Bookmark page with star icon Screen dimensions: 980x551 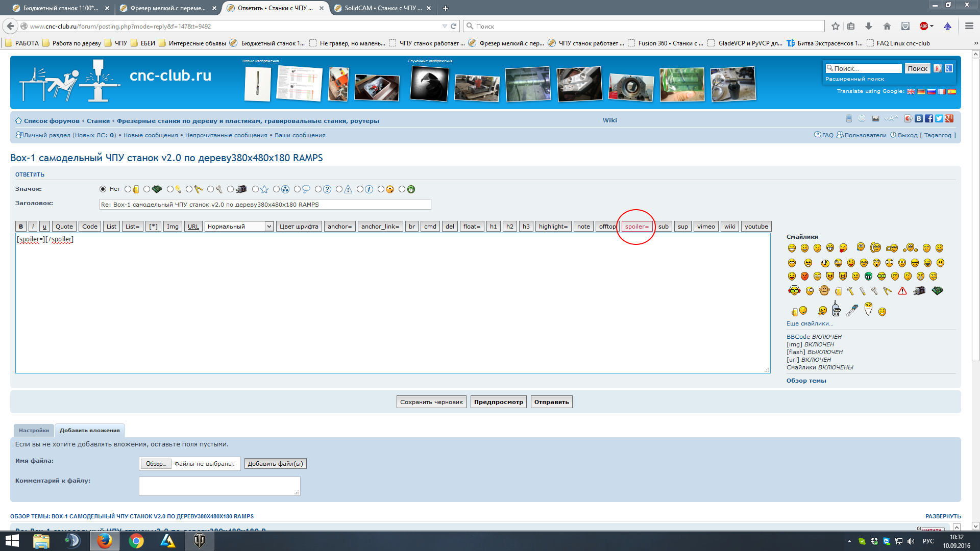click(835, 26)
